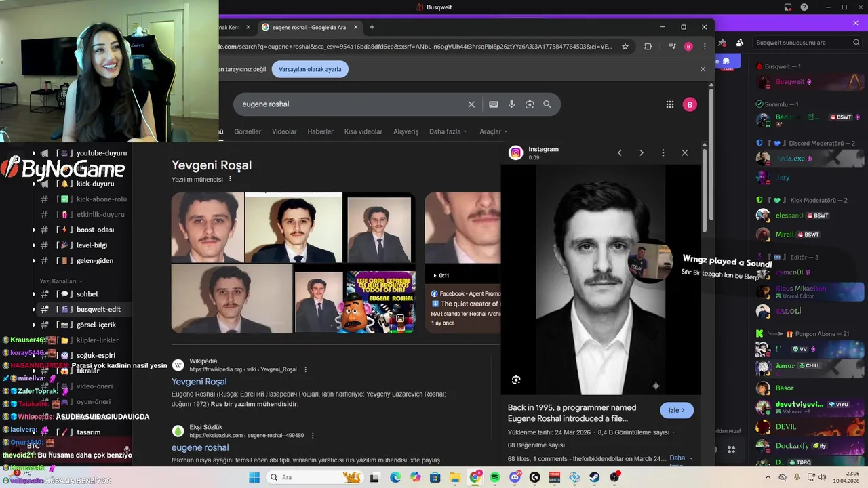This screenshot has width=868, height=488.
Task: Open the Yevgeni Roşal Wikipedia link
Action: (x=199, y=382)
